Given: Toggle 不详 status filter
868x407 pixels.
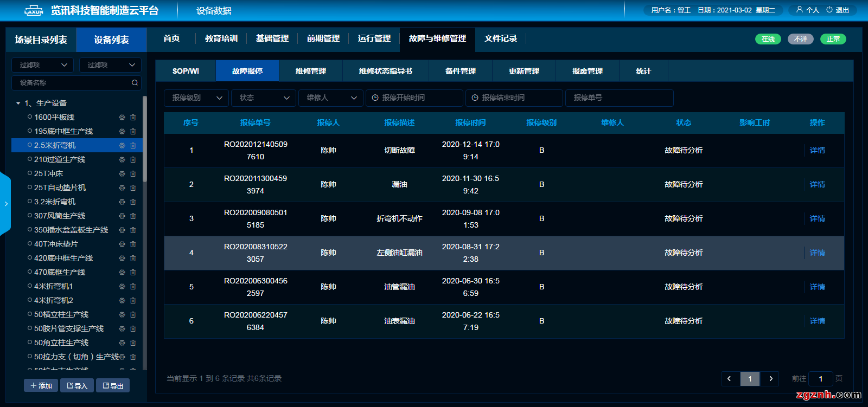Looking at the screenshot, I should [x=801, y=39].
